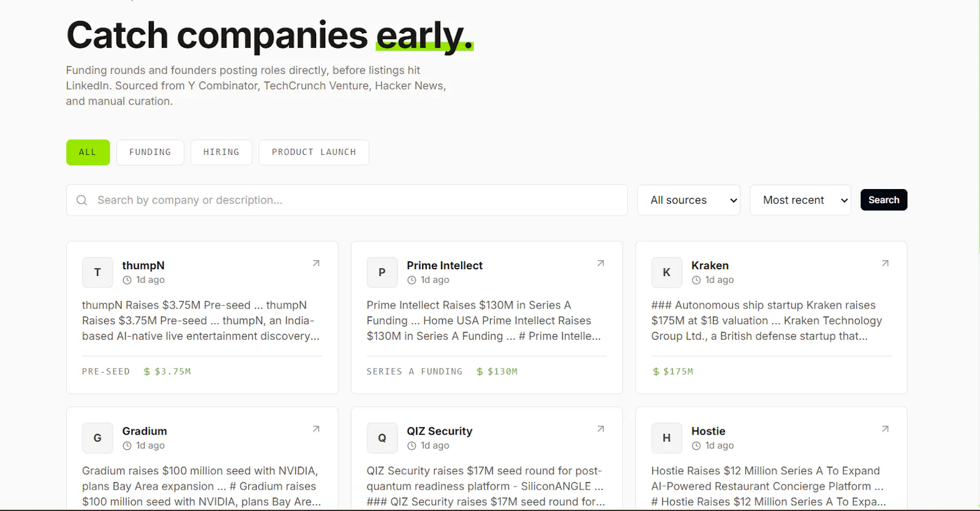The height and width of the screenshot is (511, 980).
Task: Click the magnifier icon in search box
Action: (81, 200)
